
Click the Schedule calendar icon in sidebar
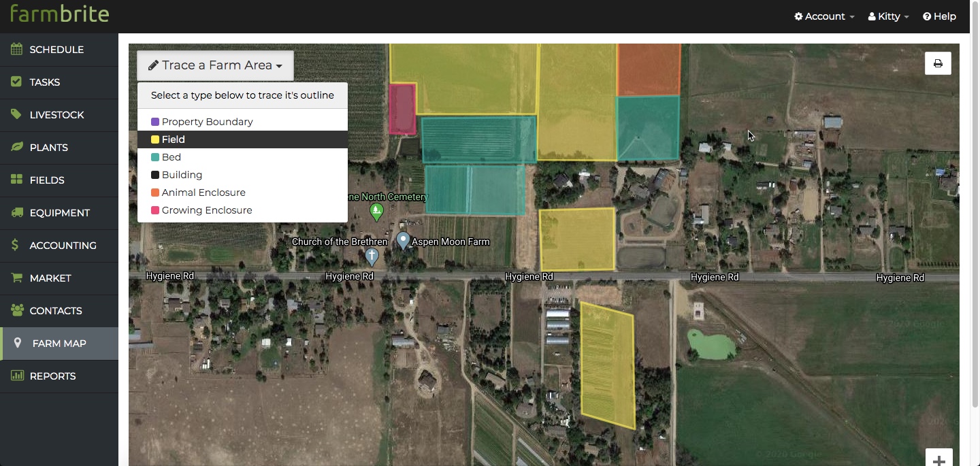[x=16, y=50]
